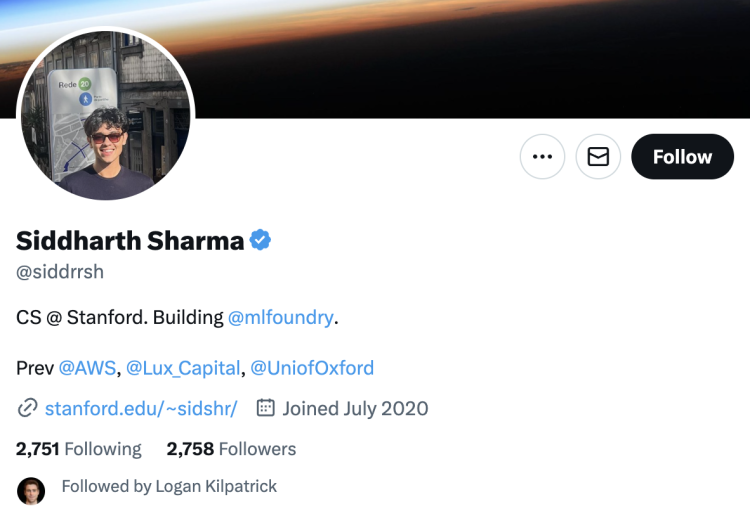Click the envelope message icon
The height and width of the screenshot is (516, 750).
tap(598, 157)
